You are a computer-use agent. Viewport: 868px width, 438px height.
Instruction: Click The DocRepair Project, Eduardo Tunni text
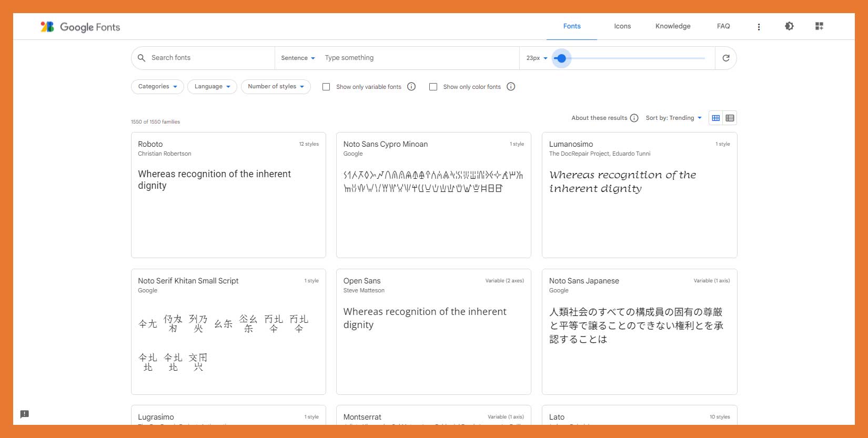(x=600, y=154)
